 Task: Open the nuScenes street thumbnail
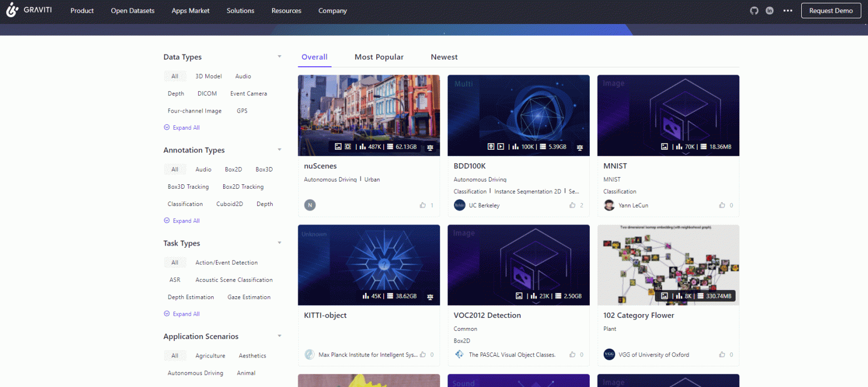tap(369, 115)
